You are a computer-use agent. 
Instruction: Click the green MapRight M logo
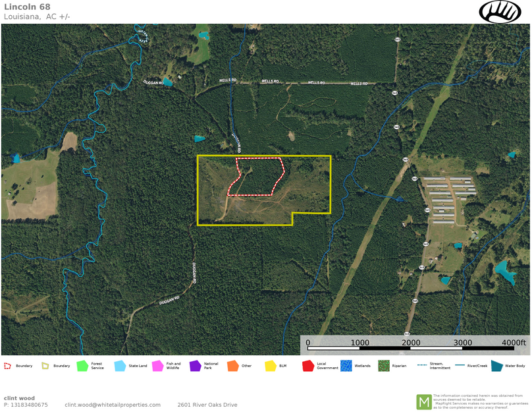[423, 401]
